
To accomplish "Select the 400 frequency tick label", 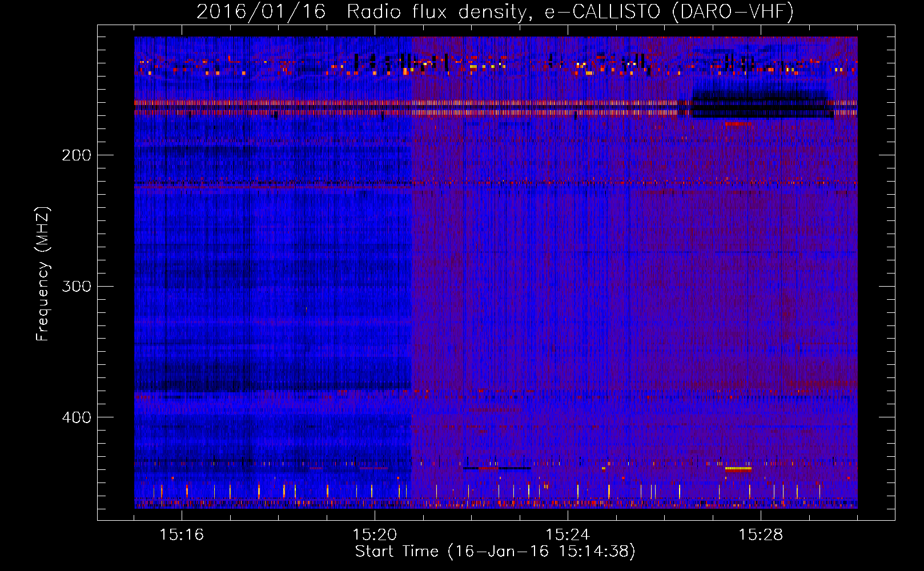I will [x=77, y=417].
